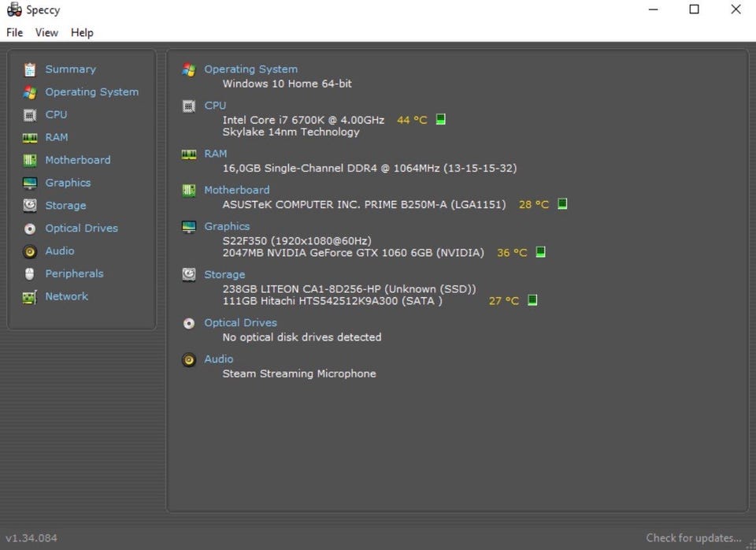This screenshot has width=756, height=550.
Task: Click the Audio speaker icon in sidebar
Action: 30,251
